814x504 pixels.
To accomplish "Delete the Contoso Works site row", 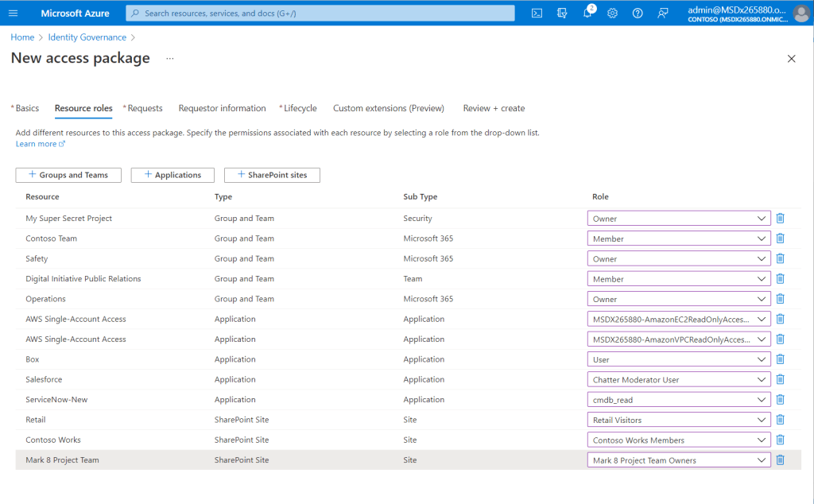I will (780, 440).
